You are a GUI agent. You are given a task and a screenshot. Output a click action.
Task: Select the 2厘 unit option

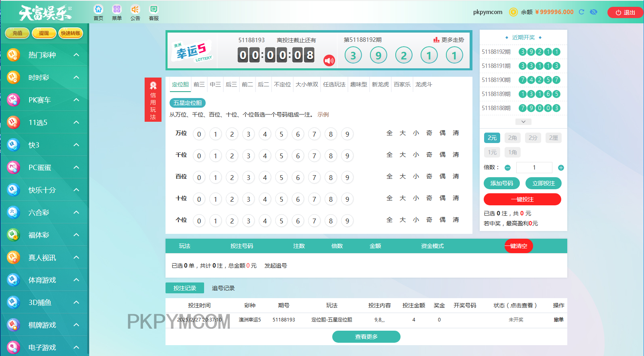pyautogui.click(x=554, y=138)
